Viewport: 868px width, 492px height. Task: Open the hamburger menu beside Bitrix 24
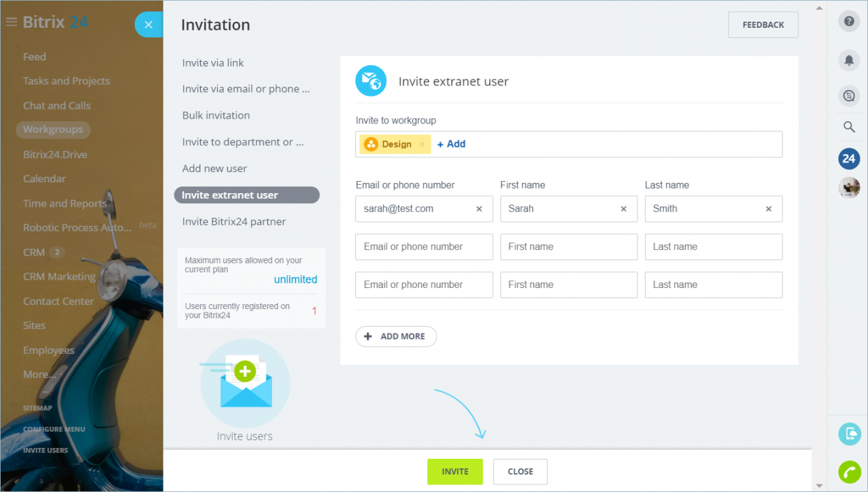coord(11,22)
